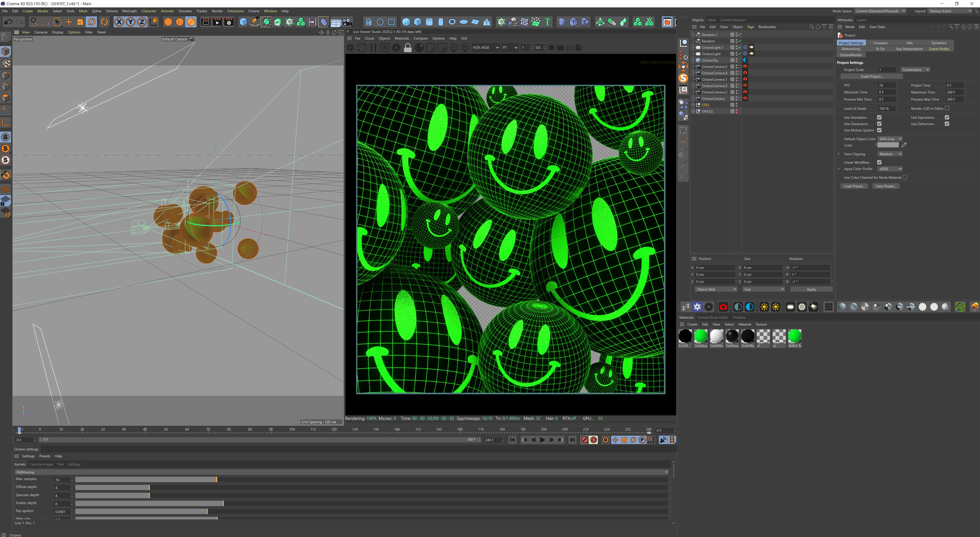Click the red Octane camera tag icon on OctaneCamera.5
The image size is (980, 537).
(x=745, y=66)
